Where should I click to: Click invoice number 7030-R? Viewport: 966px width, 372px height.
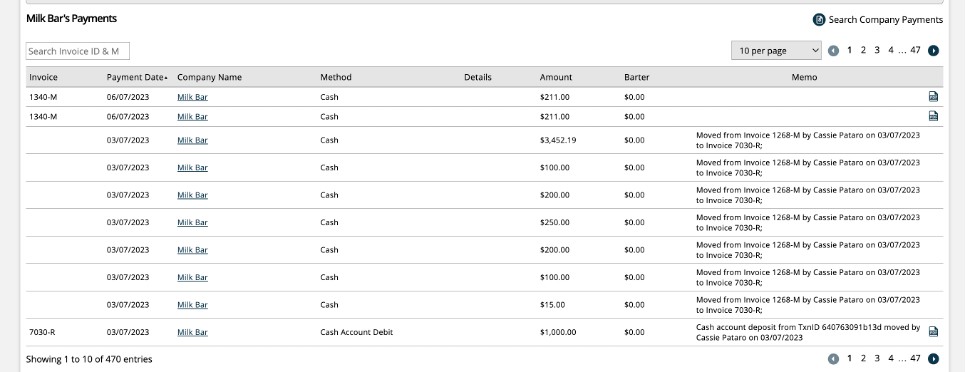point(42,332)
